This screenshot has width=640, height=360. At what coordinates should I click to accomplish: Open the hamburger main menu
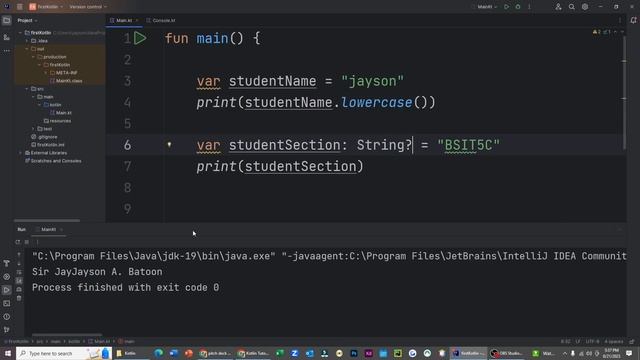(19, 7)
